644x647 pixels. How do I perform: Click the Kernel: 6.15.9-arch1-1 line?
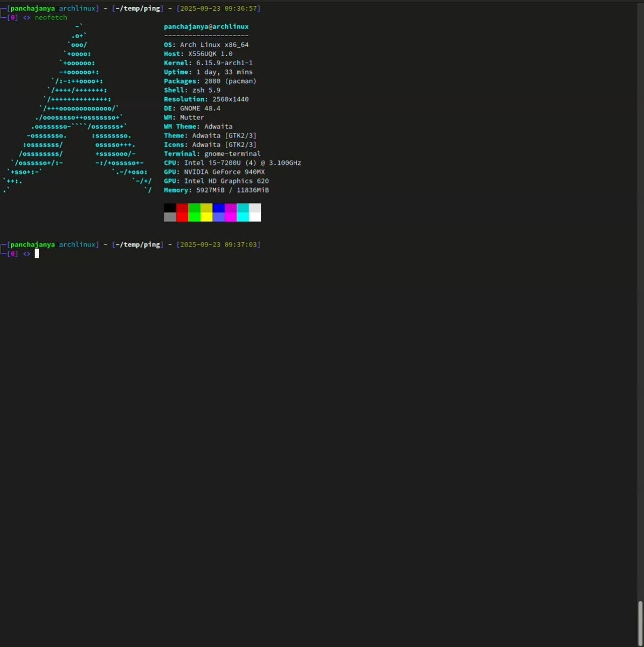coord(209,63)
